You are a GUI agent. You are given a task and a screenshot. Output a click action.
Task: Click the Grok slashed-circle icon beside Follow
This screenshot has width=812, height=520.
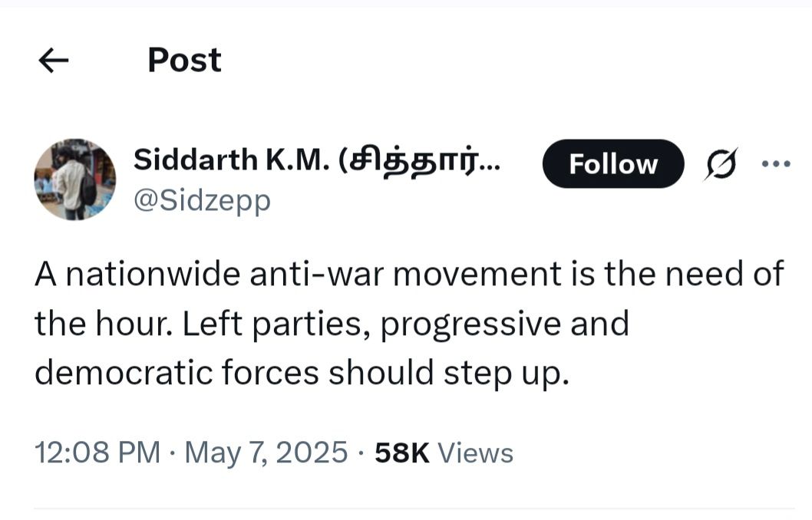click(721, 163)
